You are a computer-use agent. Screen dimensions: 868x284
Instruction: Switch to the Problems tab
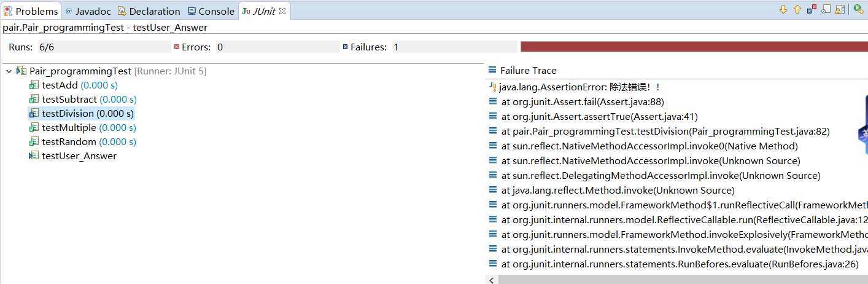(x=31, y=11)
